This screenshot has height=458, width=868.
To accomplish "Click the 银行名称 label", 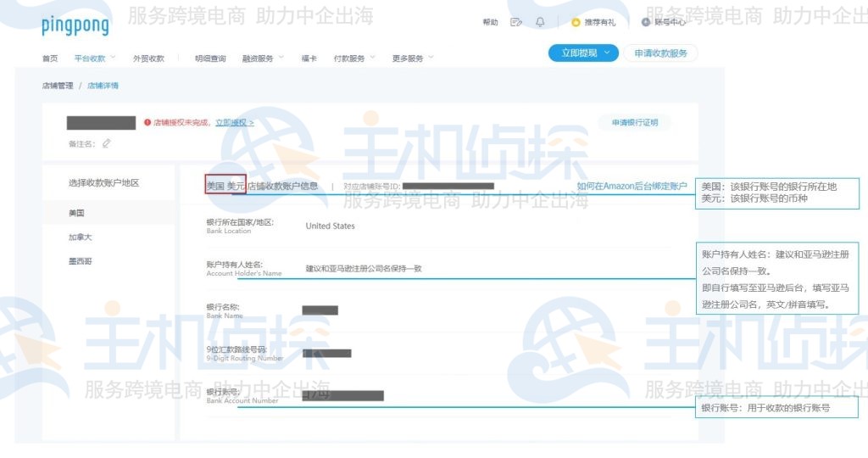I will coord(223,307).
